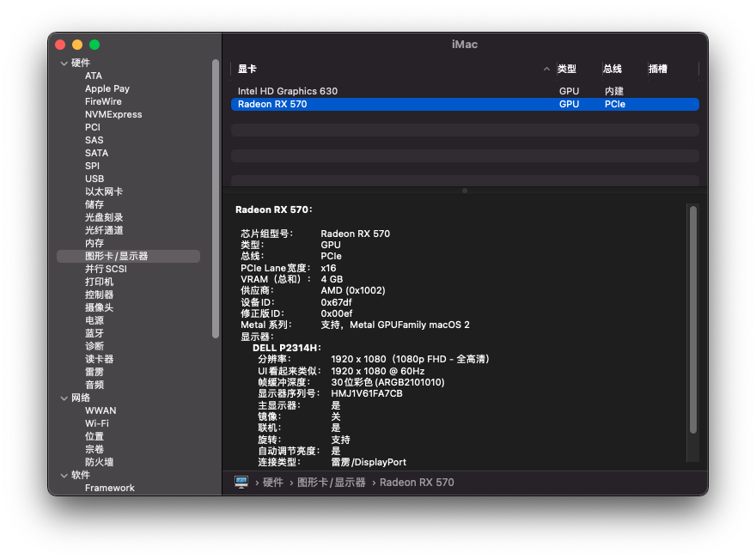Select the Intel HD Graphics 630 row
The width and height of the screenshot is (756, 559).
coord(465,91)
